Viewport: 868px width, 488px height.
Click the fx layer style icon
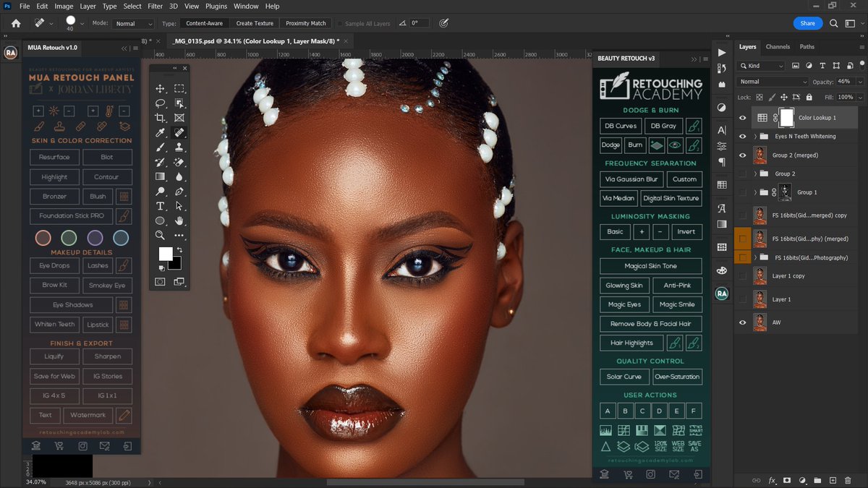[772, 480]
